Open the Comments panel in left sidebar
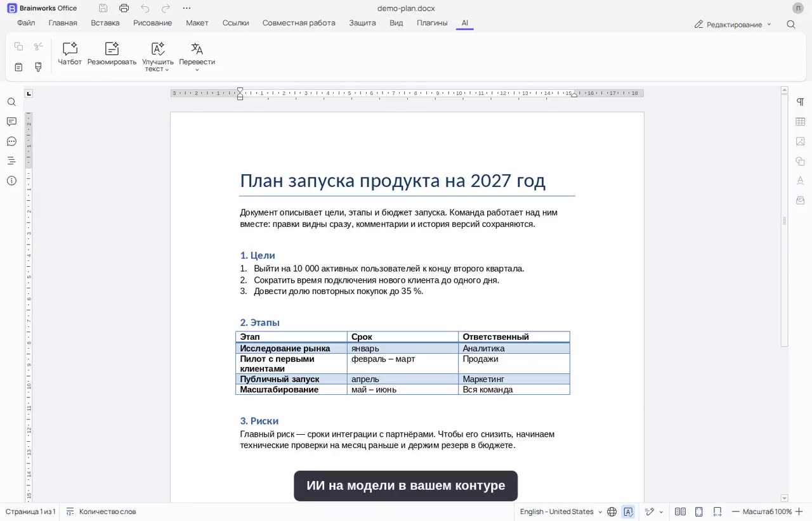The width and height of the screenshot is (812, 521). [x=11, y=122]
